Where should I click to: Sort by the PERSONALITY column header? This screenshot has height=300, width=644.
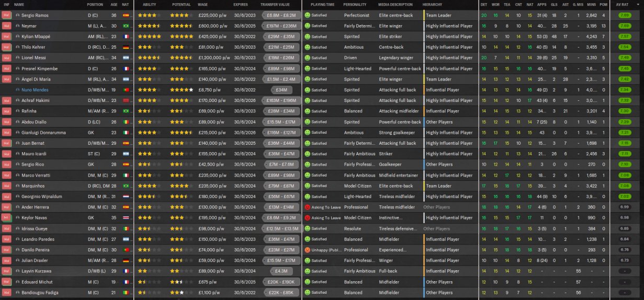coord(355,5)
